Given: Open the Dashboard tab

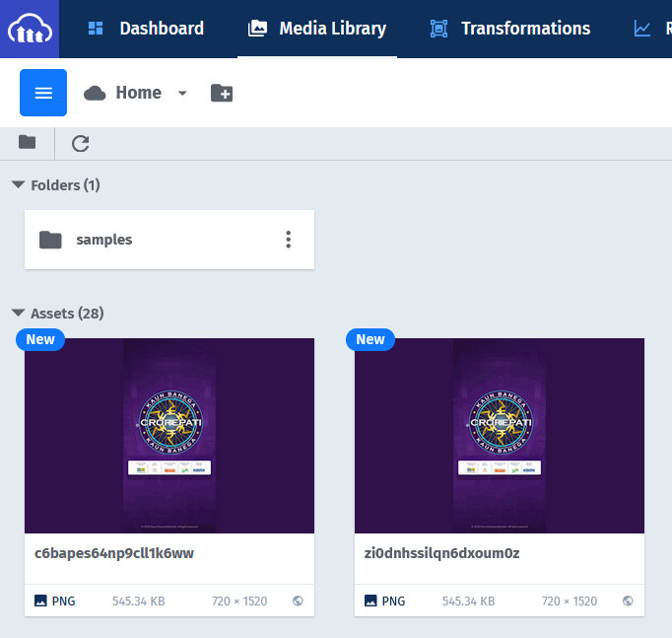Looking at the screenshot, I should 146,29.
